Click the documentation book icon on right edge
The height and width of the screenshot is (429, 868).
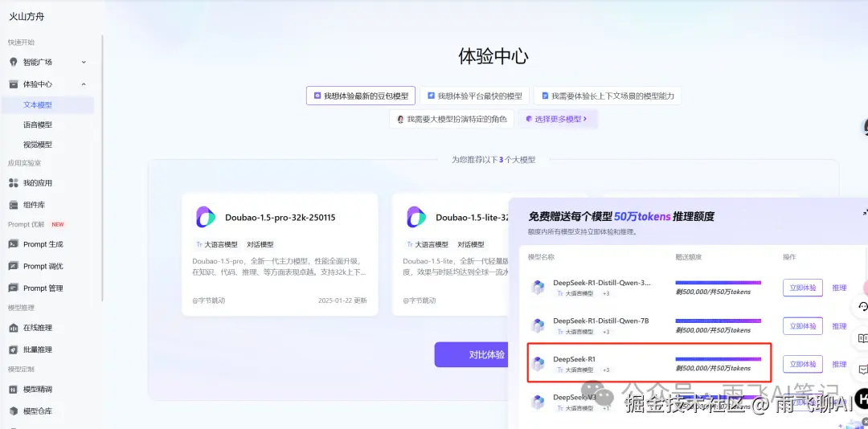[862, 337]
